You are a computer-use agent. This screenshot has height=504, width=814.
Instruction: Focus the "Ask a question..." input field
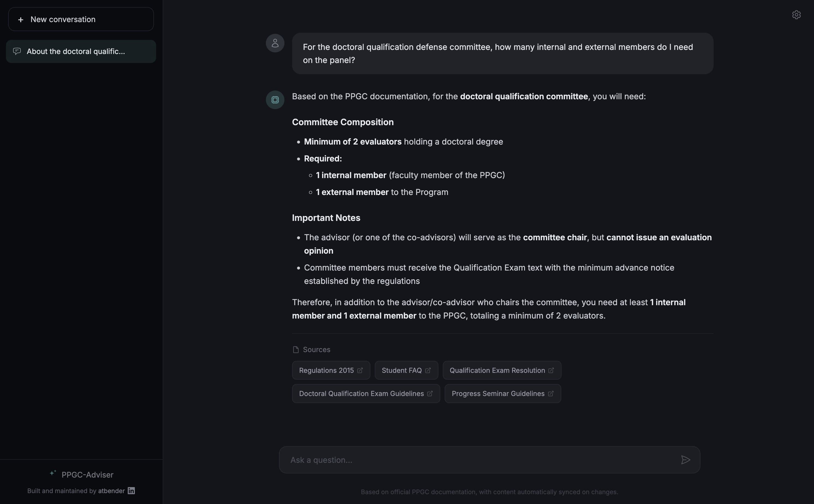480,460
